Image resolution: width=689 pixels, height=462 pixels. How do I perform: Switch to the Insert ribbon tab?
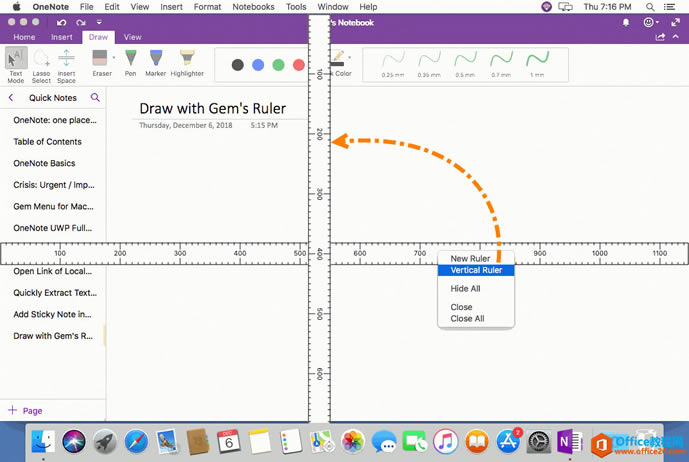pos(61,37)
